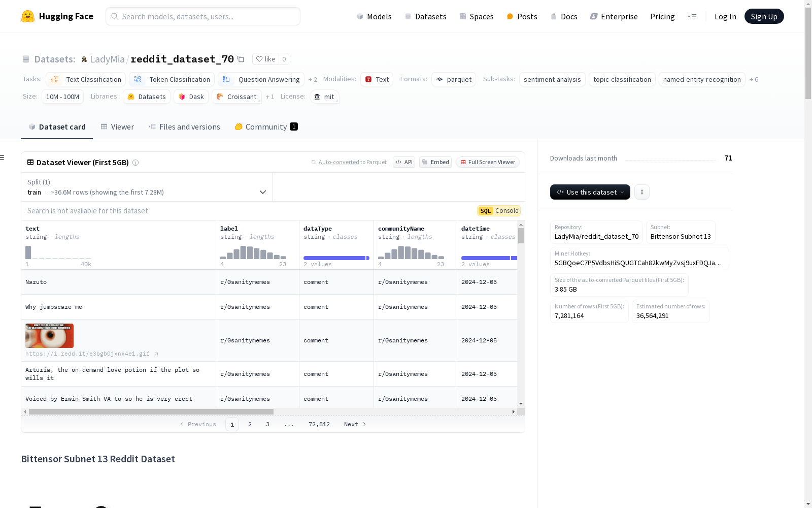Expand the Croissant library tag
This screenshot has width=812, height=508.
click(x=236, y=97)
